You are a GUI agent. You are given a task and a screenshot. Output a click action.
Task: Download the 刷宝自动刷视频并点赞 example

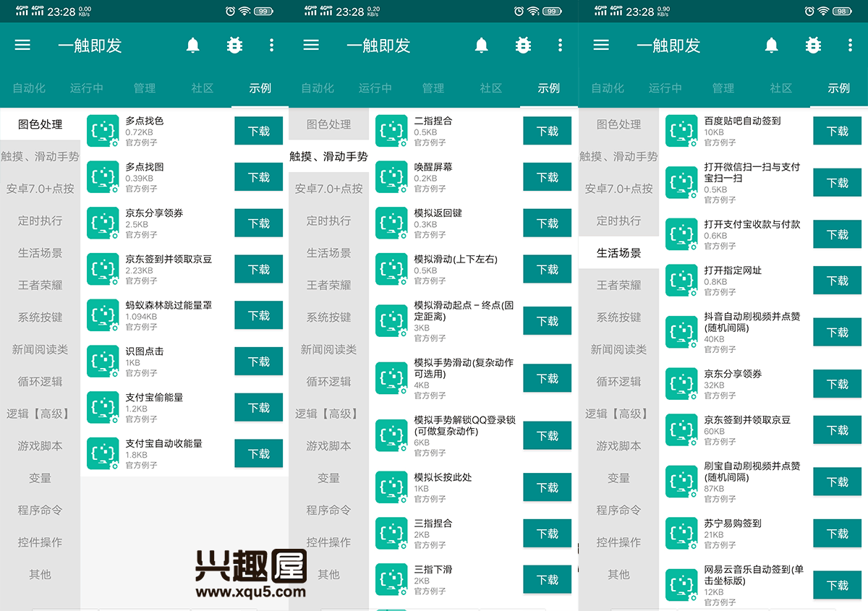point(838,482)
